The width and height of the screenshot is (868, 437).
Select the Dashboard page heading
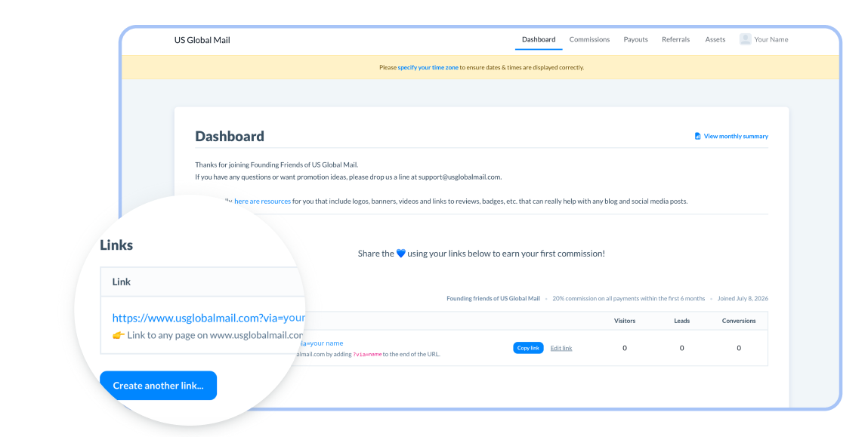point(229,136)
